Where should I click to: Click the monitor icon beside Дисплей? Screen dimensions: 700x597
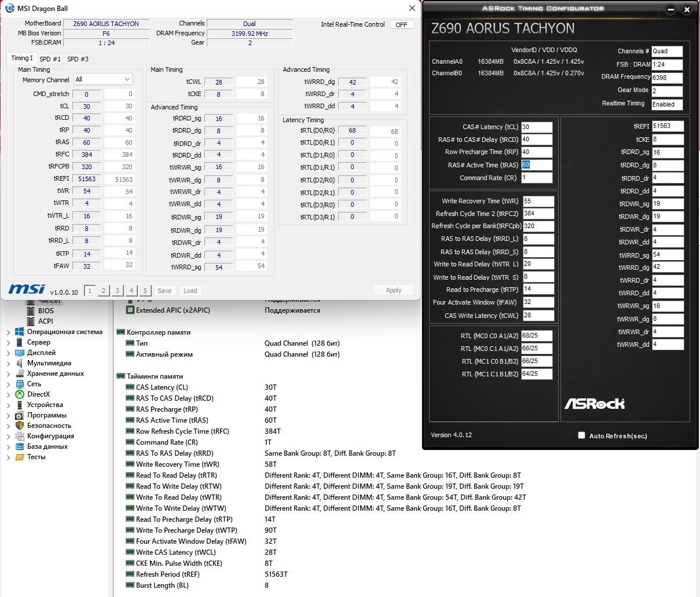(20, 353)
